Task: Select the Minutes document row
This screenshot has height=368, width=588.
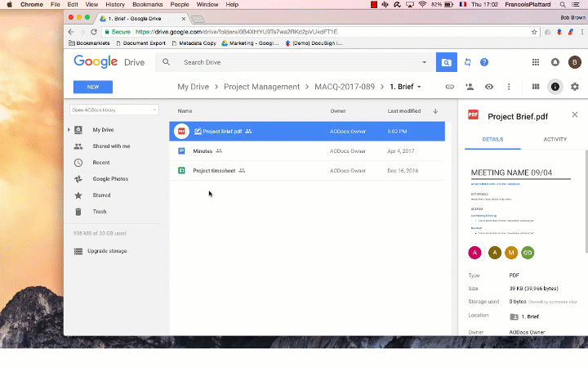Action: [x=307, y=151]
